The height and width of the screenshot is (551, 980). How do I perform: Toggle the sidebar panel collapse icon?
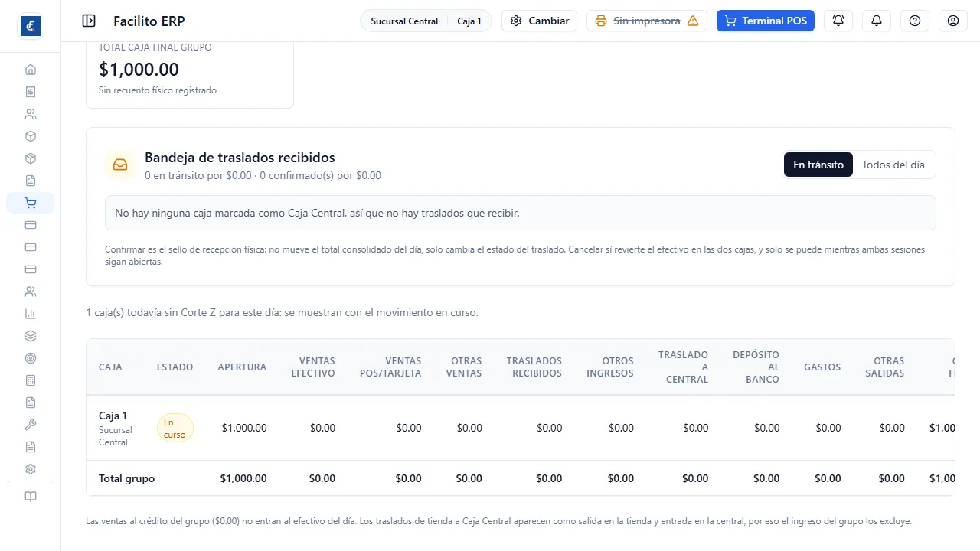(x=89, y=21)
